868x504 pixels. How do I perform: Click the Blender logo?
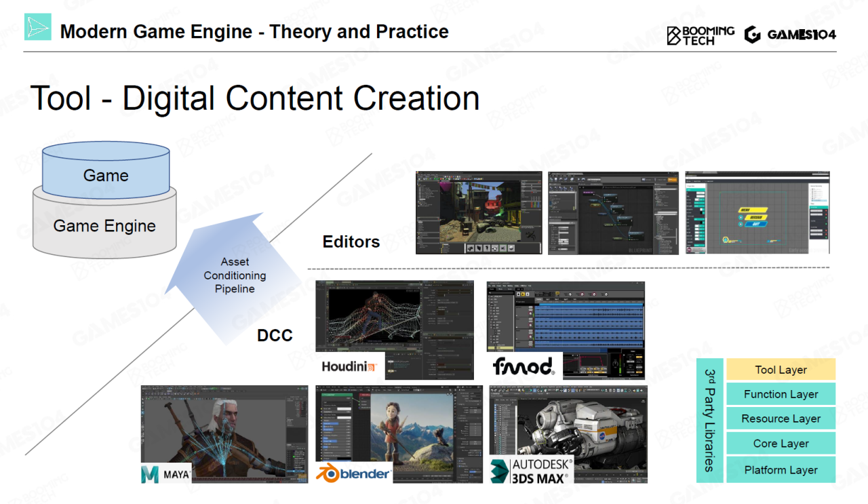(x=355, y=473)
